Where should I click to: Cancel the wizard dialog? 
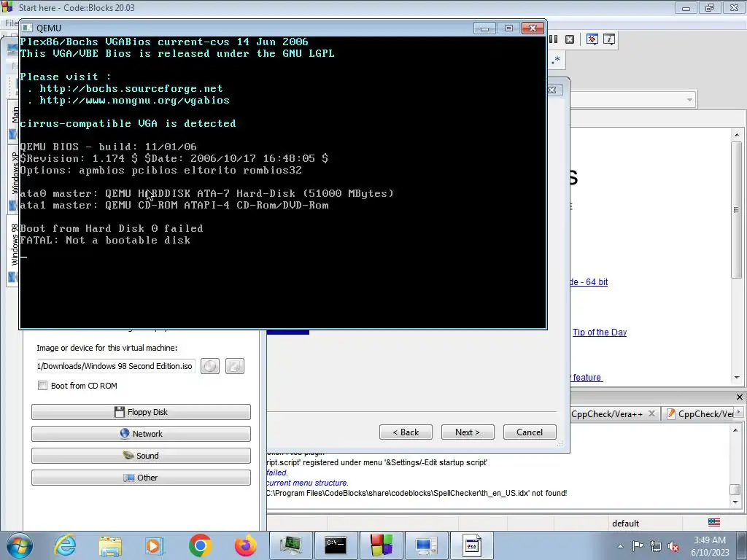[530, 432]
